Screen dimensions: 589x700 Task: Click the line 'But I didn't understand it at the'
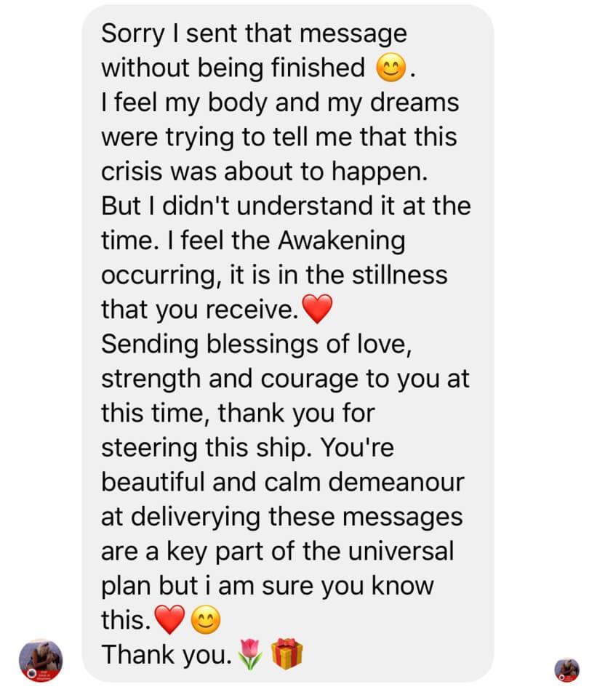coord(287,206)
